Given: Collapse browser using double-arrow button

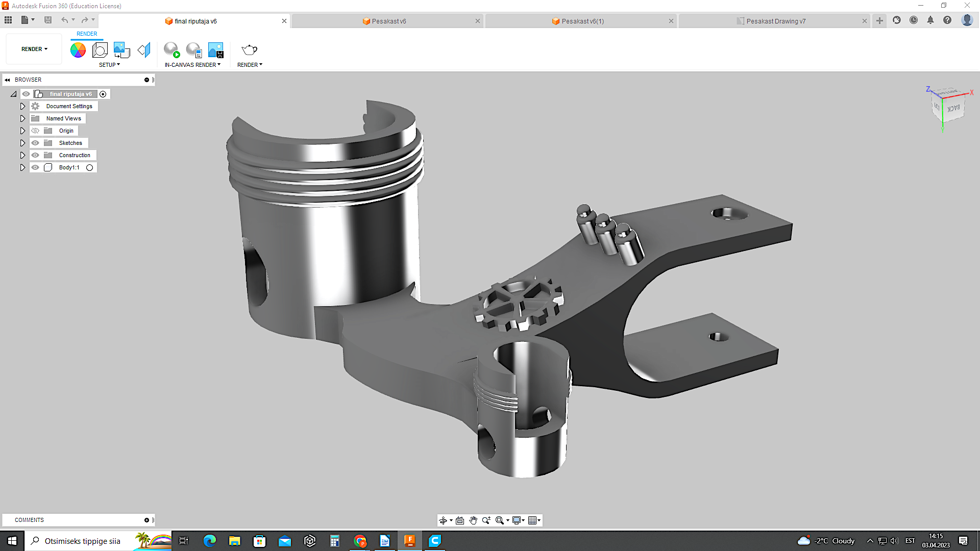Looking at the screenshot, I should [x=8, y=80].
